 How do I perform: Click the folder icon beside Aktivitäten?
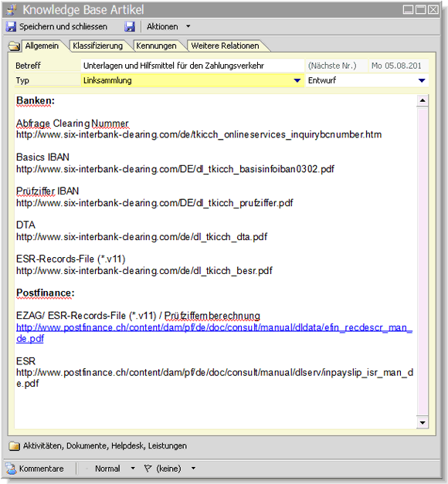pos(14,446)
